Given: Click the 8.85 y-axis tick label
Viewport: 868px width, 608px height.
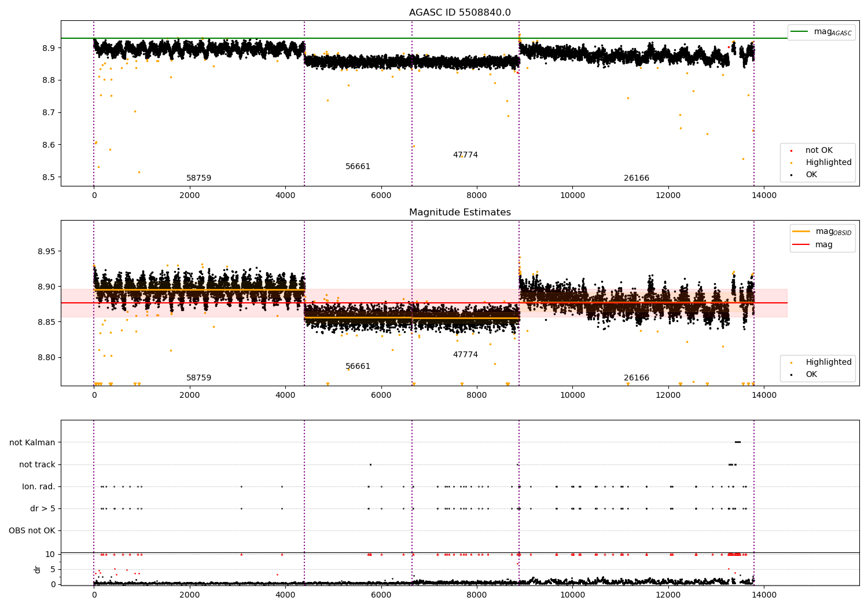Looking at the screenshot, I should point(46,322).
